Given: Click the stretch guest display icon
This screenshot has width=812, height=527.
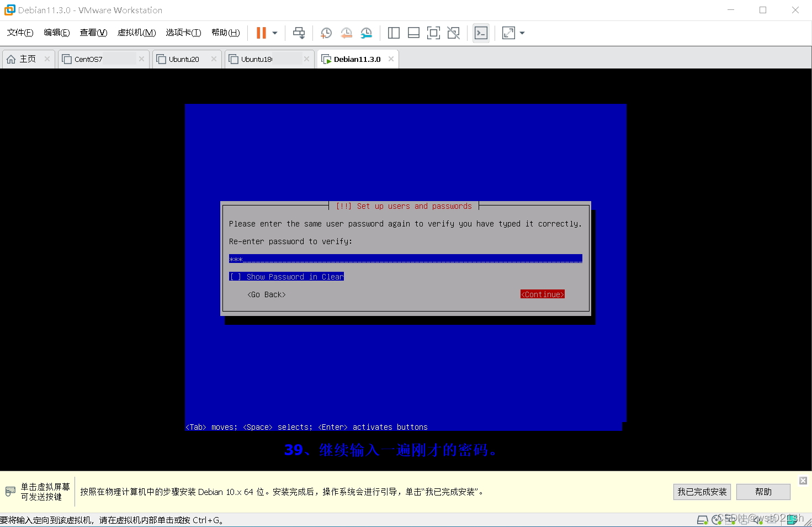Looking at the screenshot, I should [508, 33].
